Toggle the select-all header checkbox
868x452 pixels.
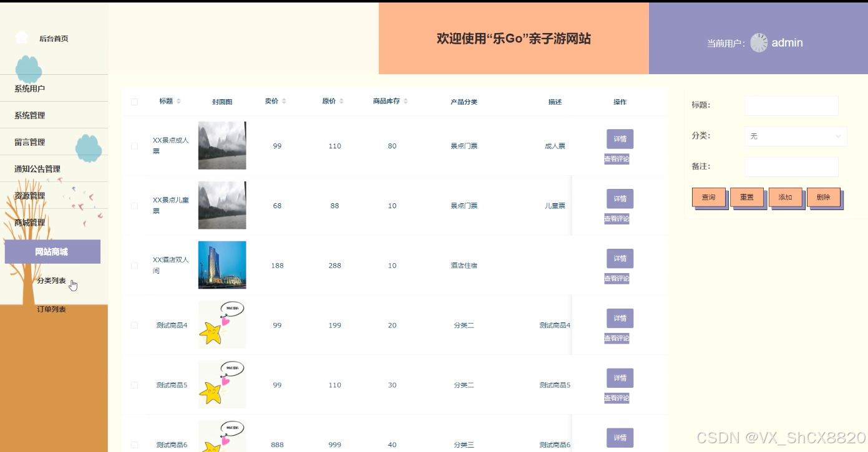[134, 102]
